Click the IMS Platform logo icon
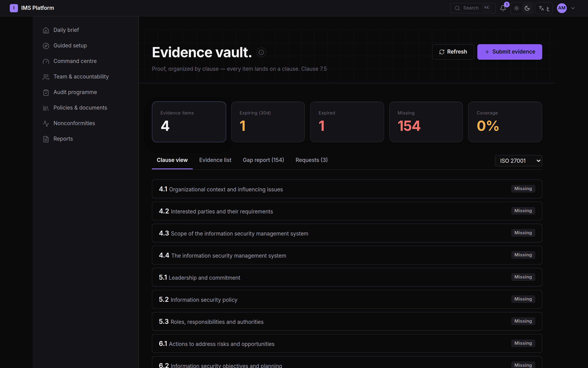 [x=14, y=8]
